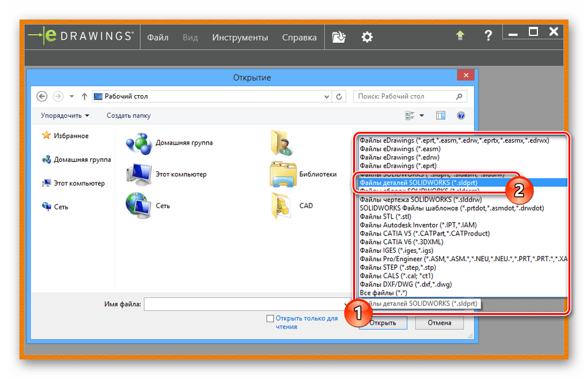Open the Упорядочить dropdown
This screenshot has width=588, height=379.
[x=65, y=115]
